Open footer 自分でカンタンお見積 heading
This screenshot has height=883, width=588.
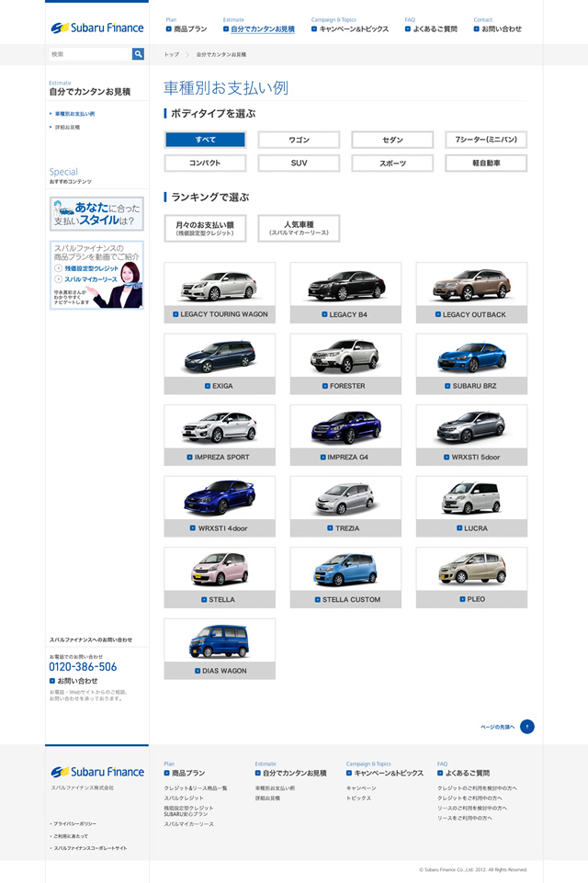(x=291, y=773)
